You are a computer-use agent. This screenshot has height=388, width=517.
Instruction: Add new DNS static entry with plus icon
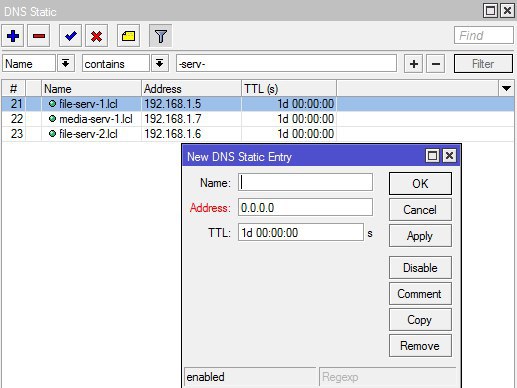pyautogui.click(x=13, y=36)
